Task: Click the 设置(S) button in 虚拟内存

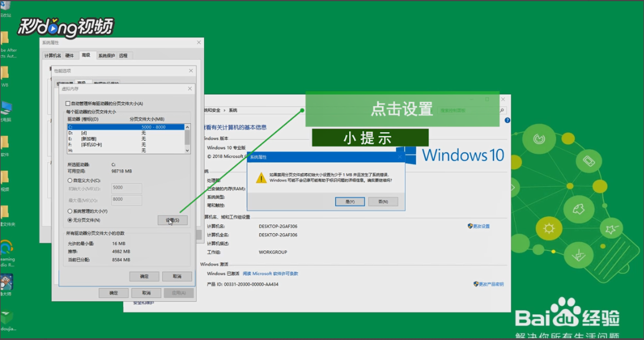Action: pos(172,220)
